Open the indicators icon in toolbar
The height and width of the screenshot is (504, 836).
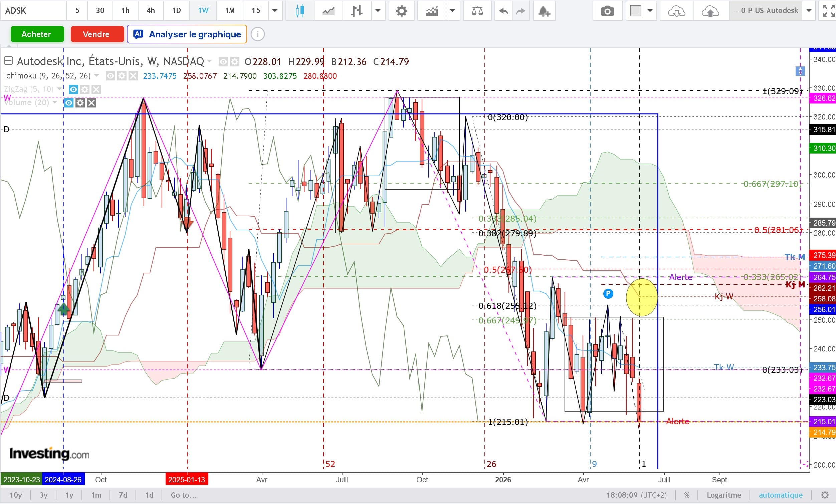point(432,11)
